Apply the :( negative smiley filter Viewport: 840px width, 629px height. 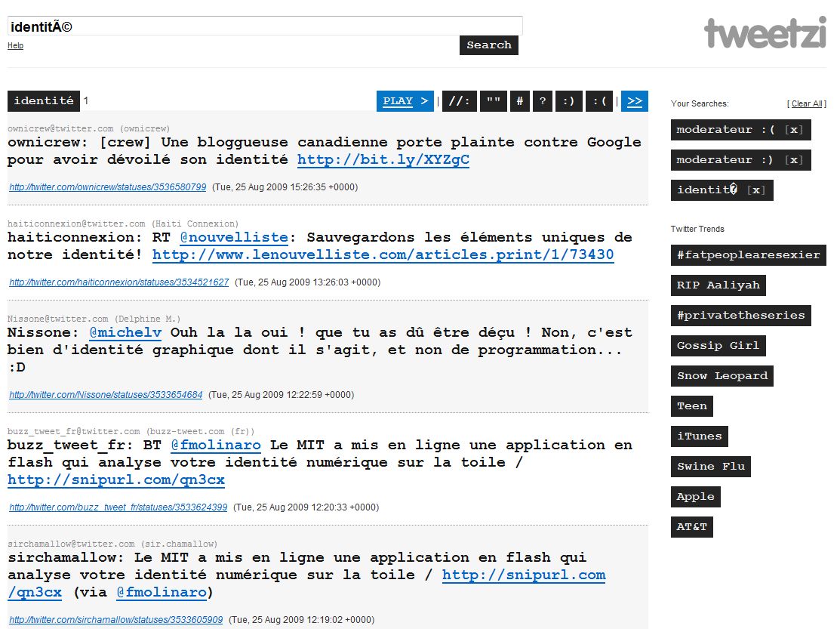tap(599, 100)
